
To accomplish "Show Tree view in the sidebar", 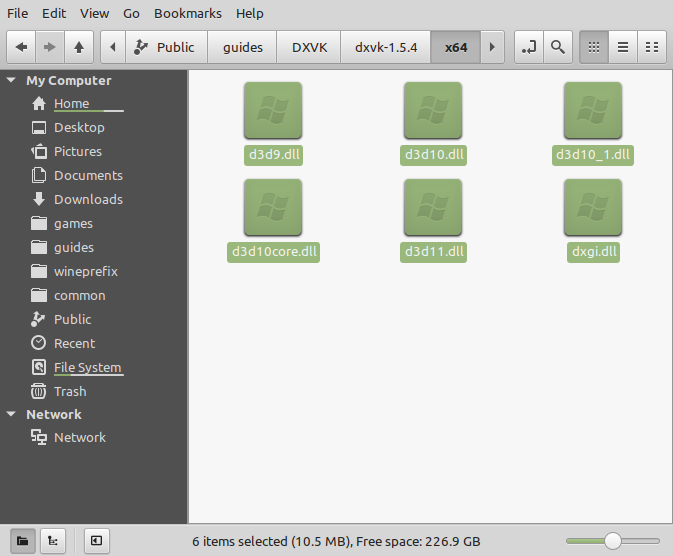I will 53,541.
